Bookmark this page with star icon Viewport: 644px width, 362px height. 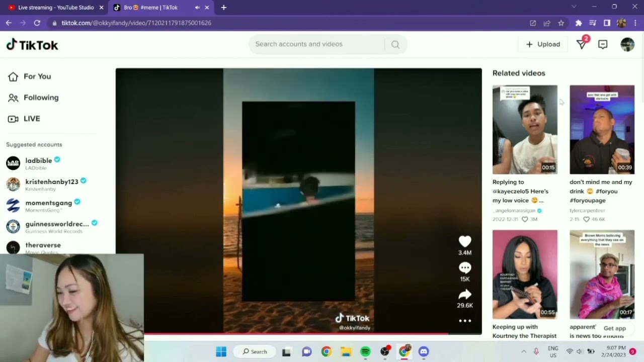click(561, 23)
